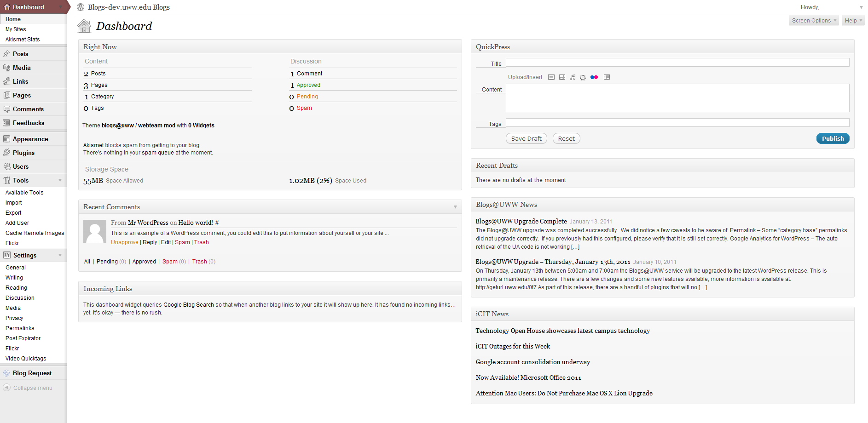Click the Add an Image icon in QuickPress
The width and height of the screenshot is (868, 423).
551,77
